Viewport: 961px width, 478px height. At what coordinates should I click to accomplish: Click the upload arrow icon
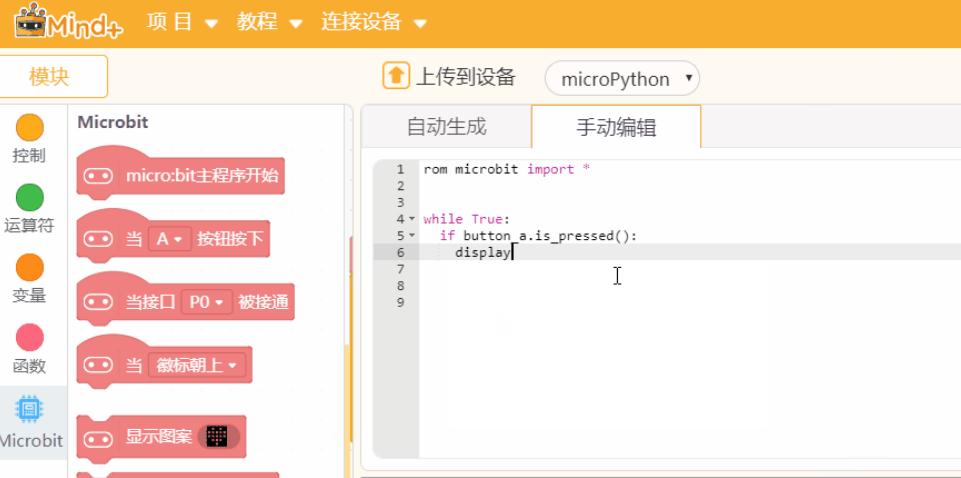click(396, 76)
